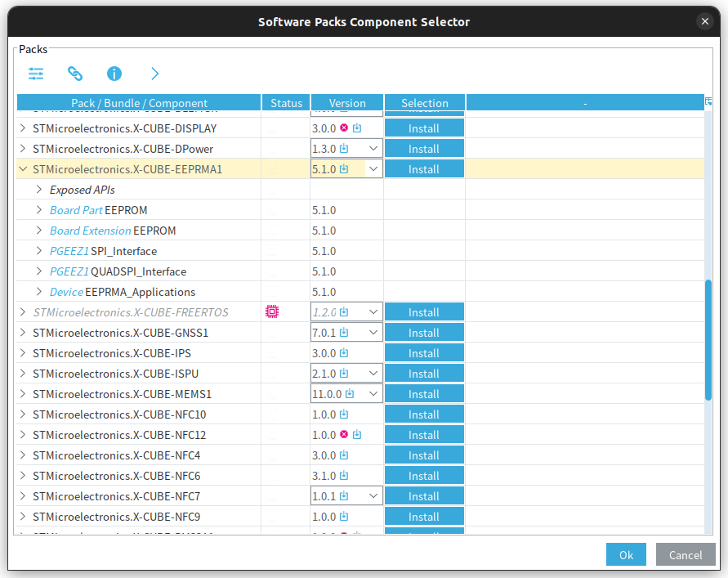The width and height of the screenshot is (728, 578).
Task: Click the Selection column header
Action: [x=424, y=103]
